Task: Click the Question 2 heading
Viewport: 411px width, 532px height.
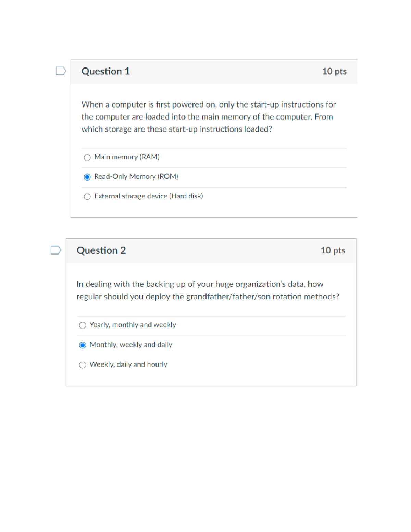Action: [x=101, y=250]
